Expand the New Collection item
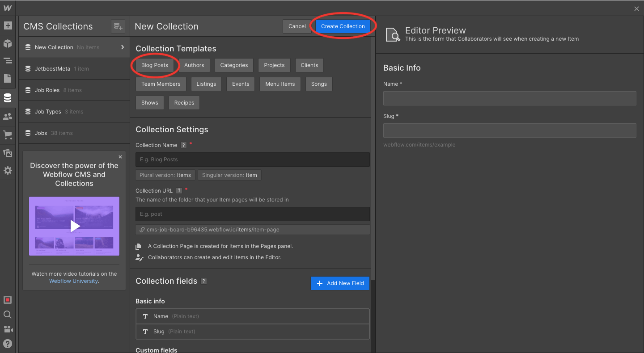The width and height of the screenshot is (644, 353). (122, 47)
